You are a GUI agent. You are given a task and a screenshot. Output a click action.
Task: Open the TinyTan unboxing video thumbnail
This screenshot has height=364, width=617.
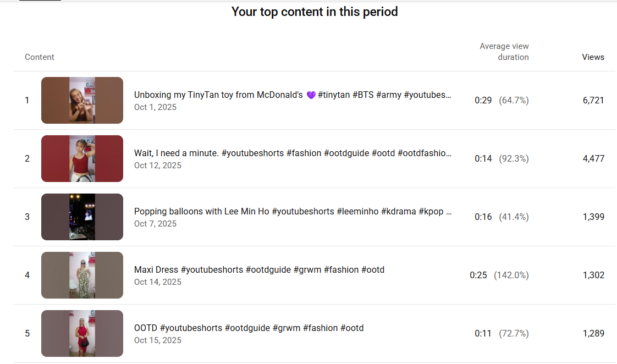coord(82,100)
